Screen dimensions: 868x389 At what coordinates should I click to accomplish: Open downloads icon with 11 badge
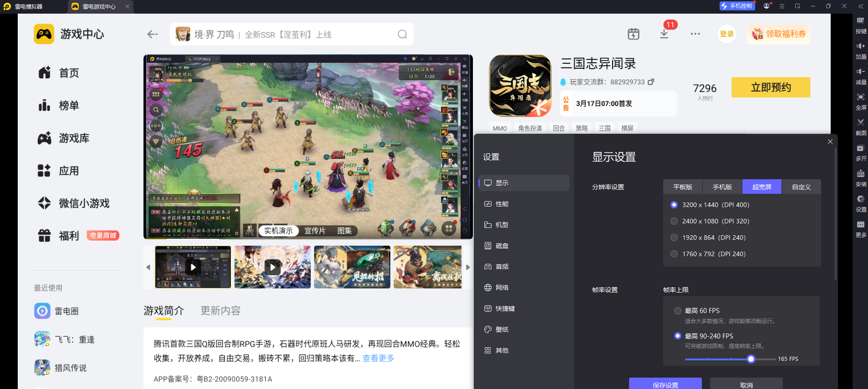click(664, 34)
